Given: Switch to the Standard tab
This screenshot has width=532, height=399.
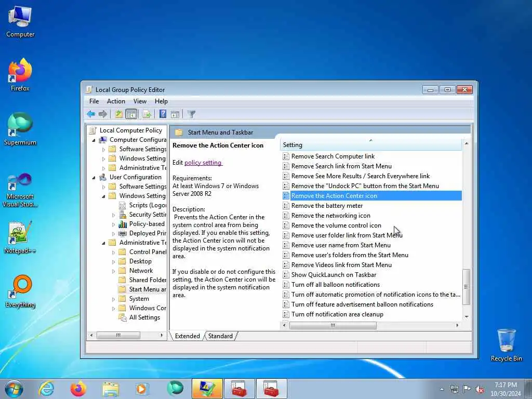Looking at the screenshot, I should click(220, 336).
